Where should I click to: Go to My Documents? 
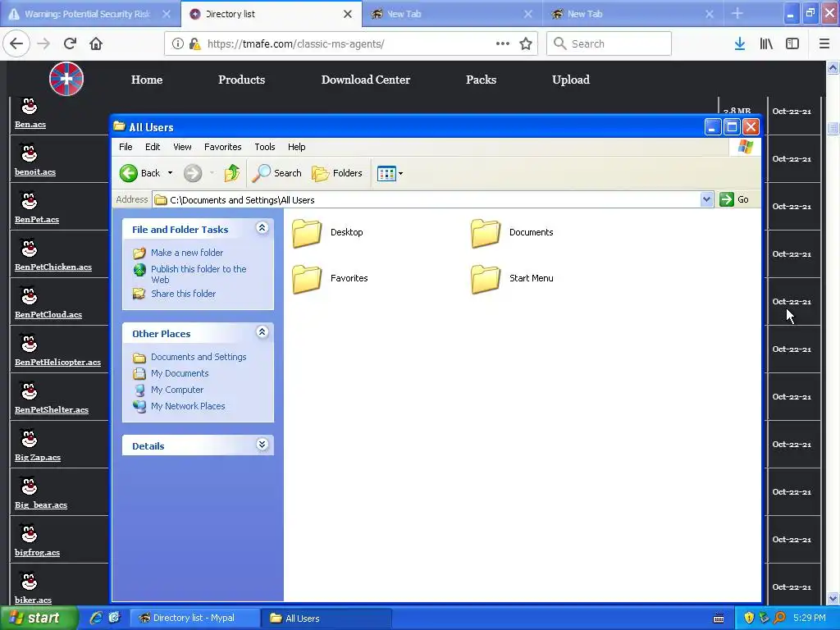pos(180,373)
